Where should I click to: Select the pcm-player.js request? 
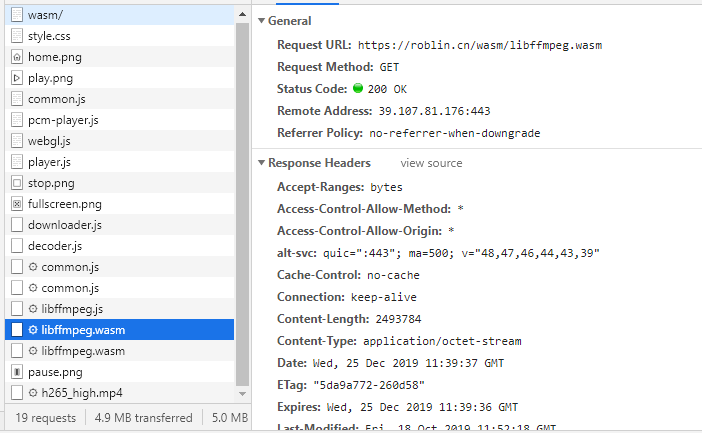click(63, 120)
